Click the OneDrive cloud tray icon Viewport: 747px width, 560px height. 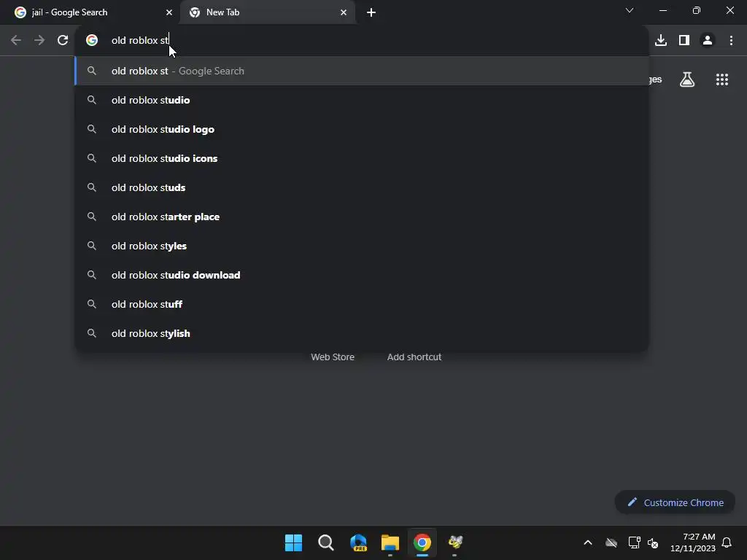[611, 542]
